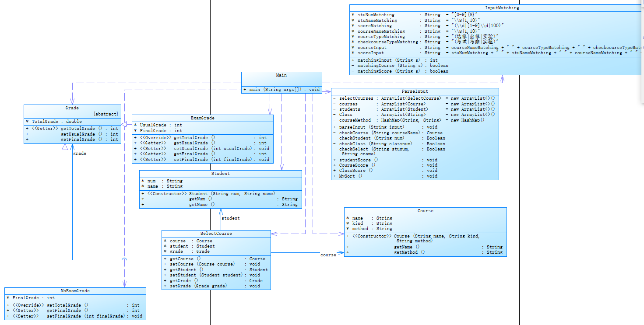Click the matchingInput (String s) operation
Image resolution: width=644 pixels, height=325 pixels.
click(x=394, y=60)
